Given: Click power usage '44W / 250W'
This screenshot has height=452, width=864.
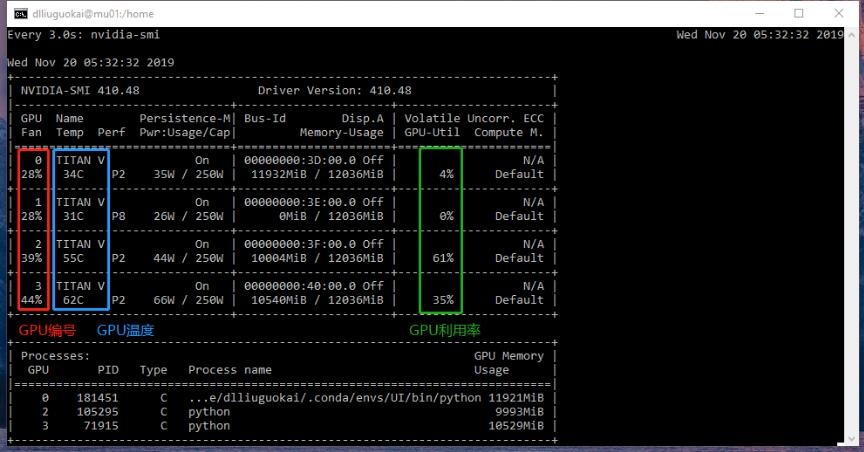Looking at the screenshot, I should pyautogui.click(x=188, y=258).
